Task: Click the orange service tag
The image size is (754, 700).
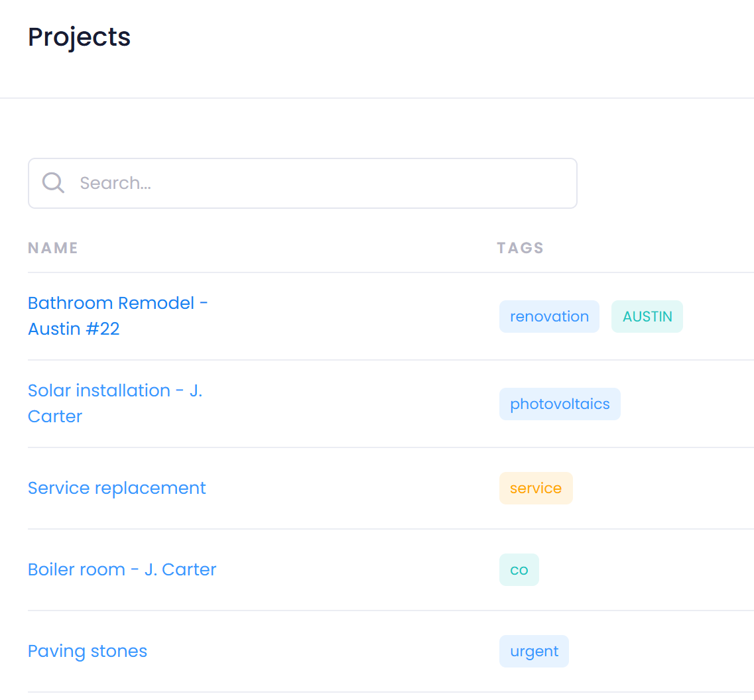Action: 535,488
